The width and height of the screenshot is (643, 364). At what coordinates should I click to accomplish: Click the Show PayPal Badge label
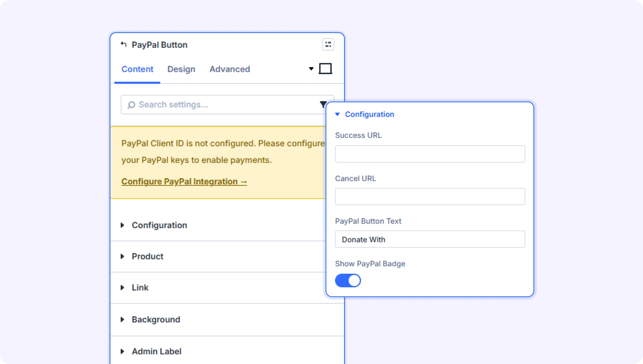point(370,264)
